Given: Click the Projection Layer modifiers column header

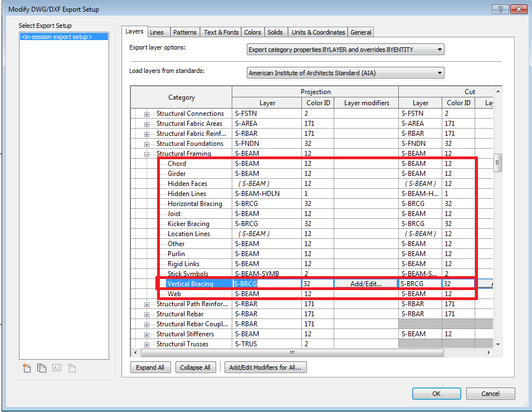Looking at the screenshot, I should pyautogui.click(x=367, y=103).
